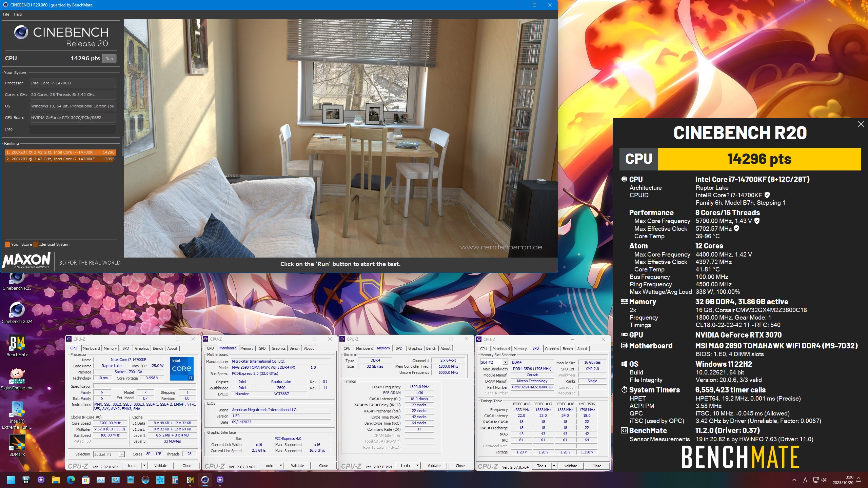
Task: Open the Slot #2 dropdown in CPU-Z SPD
Action: [x=494, y=362]
